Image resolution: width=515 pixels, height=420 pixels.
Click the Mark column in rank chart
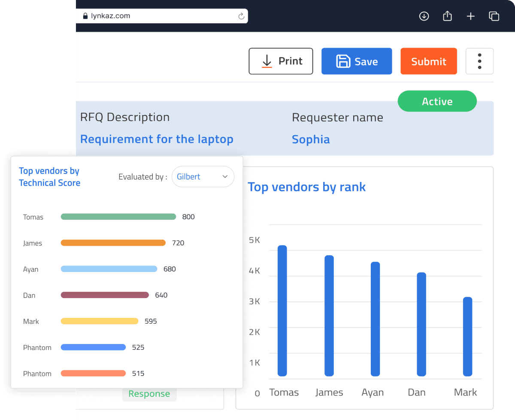468,337
